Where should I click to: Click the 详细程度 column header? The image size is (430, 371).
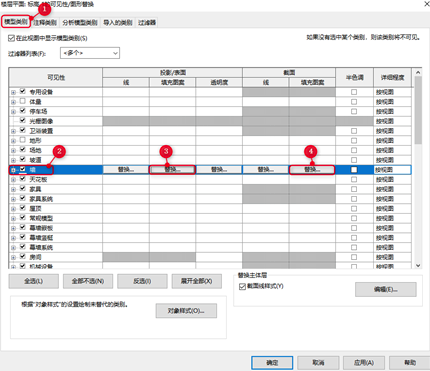(392, 77)
